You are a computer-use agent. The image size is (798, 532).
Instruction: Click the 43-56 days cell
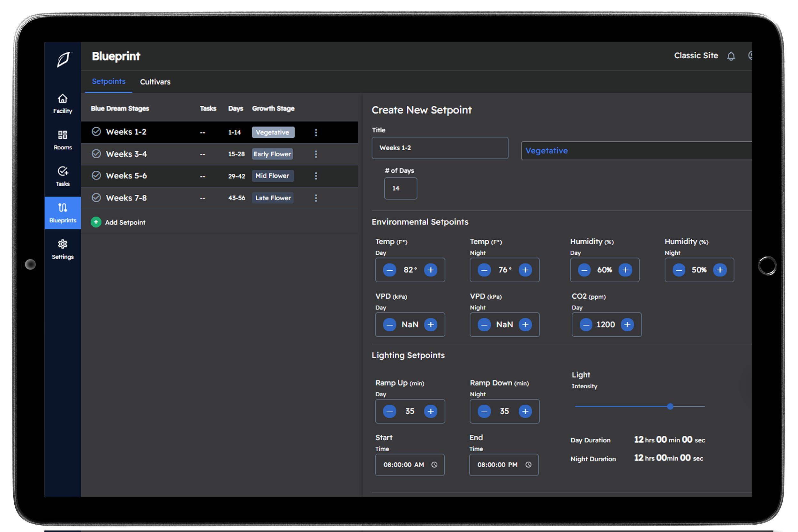click(237, 198)
